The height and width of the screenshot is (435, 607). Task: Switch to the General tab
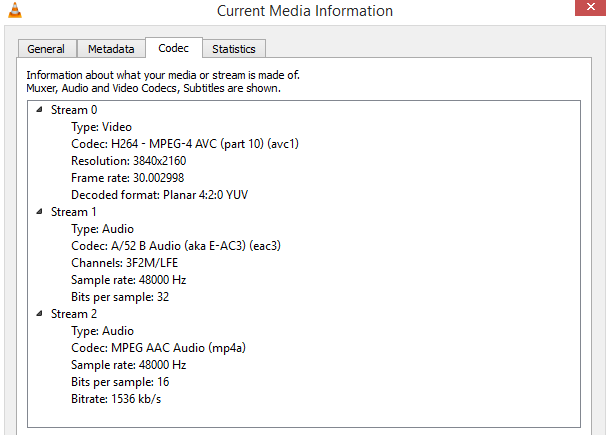(46, 49)
